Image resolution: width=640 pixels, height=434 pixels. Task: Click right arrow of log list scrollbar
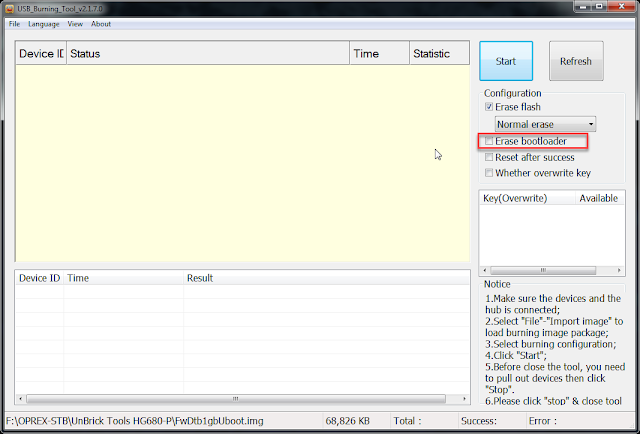(x=465, y=398)
